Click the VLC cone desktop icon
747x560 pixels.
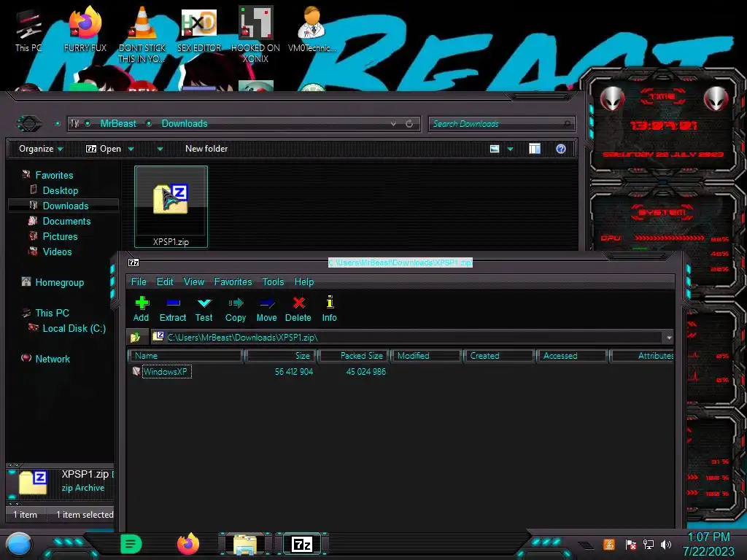[x=142, y=34]
